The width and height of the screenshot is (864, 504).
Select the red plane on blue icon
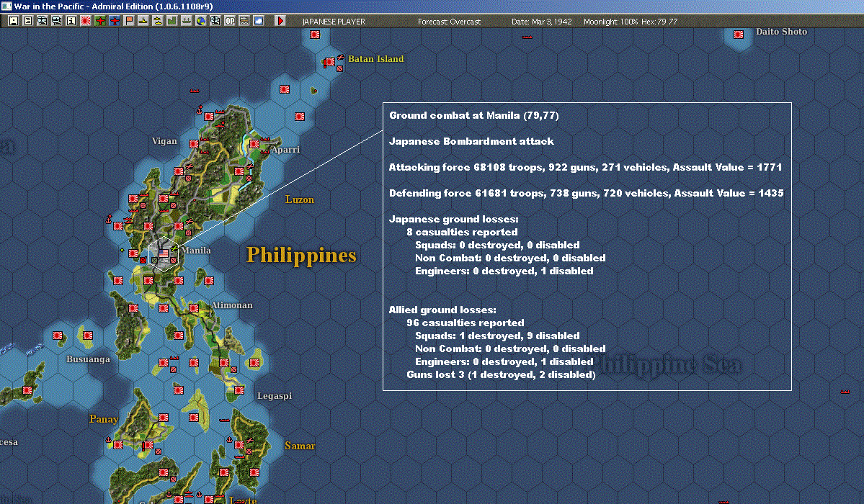pyautogui.click(x=115, y=21)
